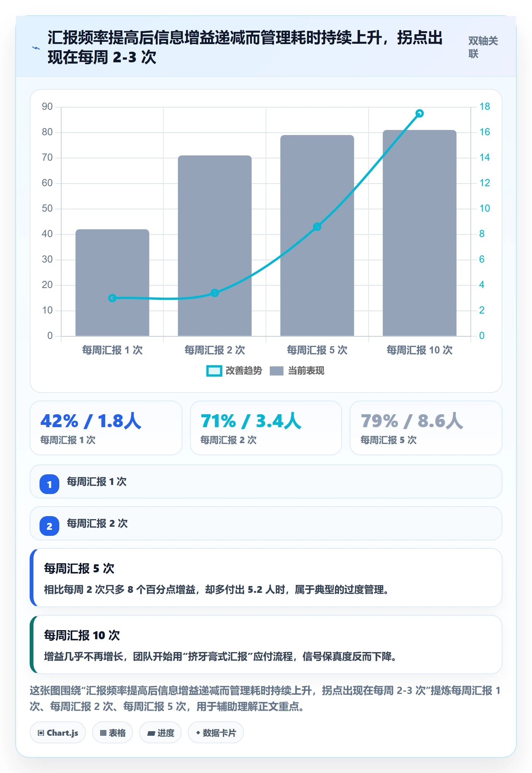
Task: Click the bar for 每周汇报 2 次
Action: point(215,246)
